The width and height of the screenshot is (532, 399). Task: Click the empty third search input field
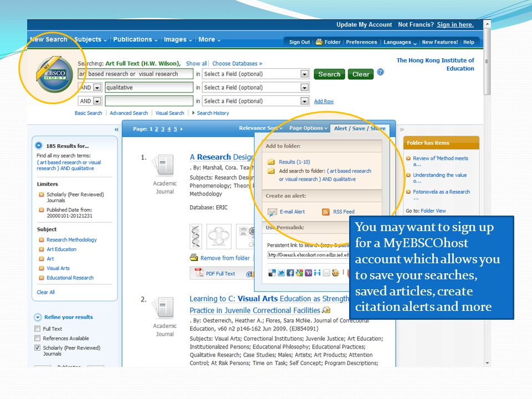click(x=149, y=101)
